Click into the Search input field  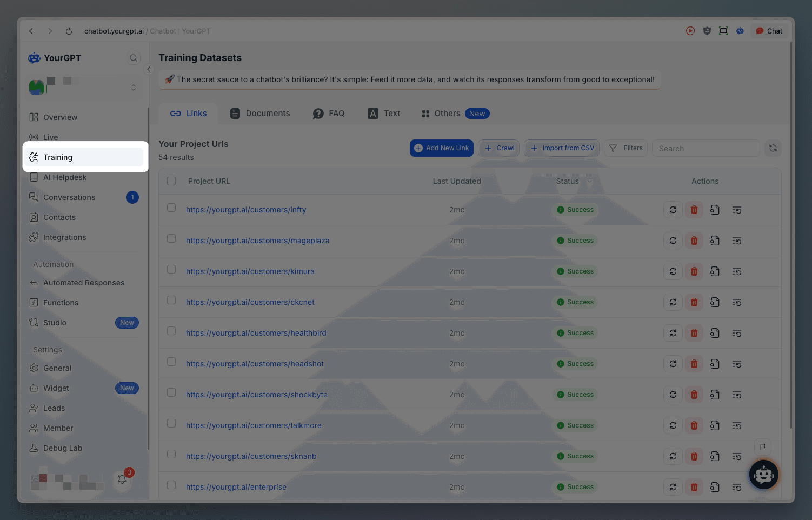(x=705, y=149)
